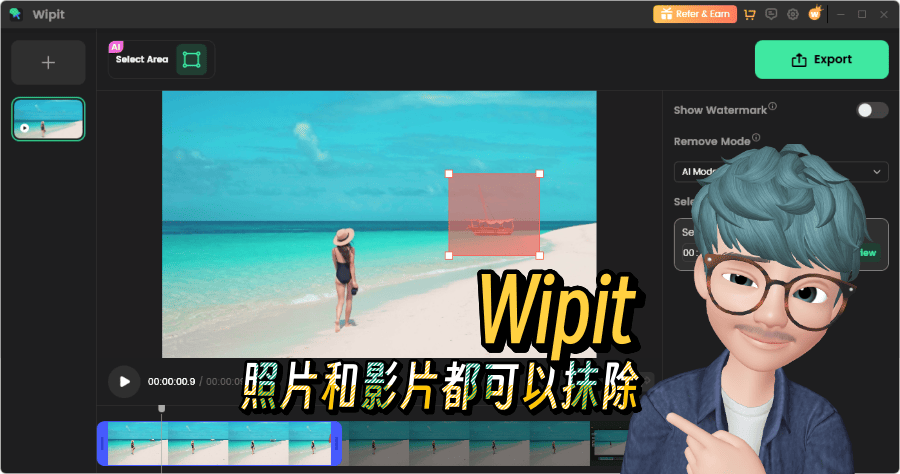Show info for Remove Mode

756,137
